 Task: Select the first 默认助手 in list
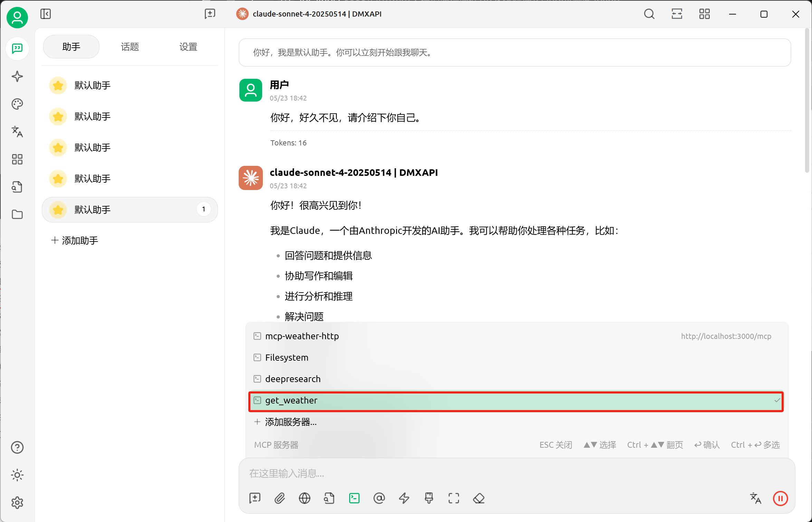click(x=130, y=85)
